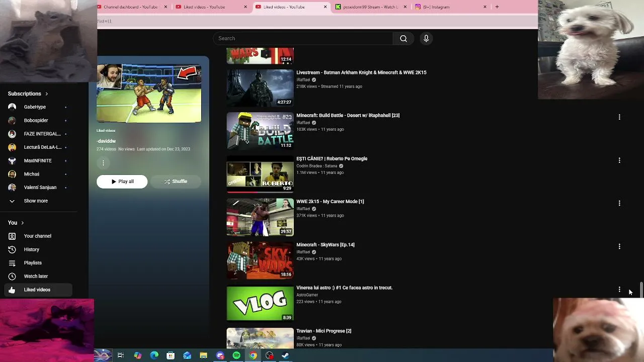Open options menu for WWE 2K15 Career Mode video
This screenshot has height=362, width=644.
click(619, 203)
